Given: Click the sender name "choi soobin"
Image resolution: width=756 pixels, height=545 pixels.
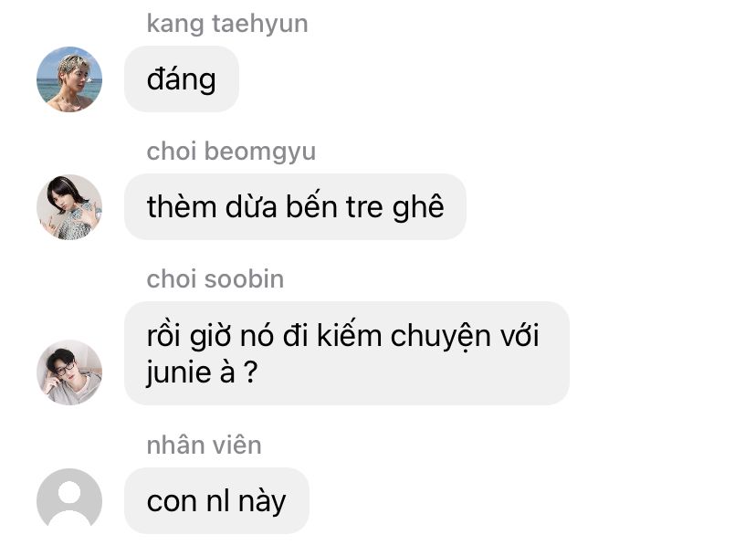Looking at the screenshot, I should click(215, 279).
